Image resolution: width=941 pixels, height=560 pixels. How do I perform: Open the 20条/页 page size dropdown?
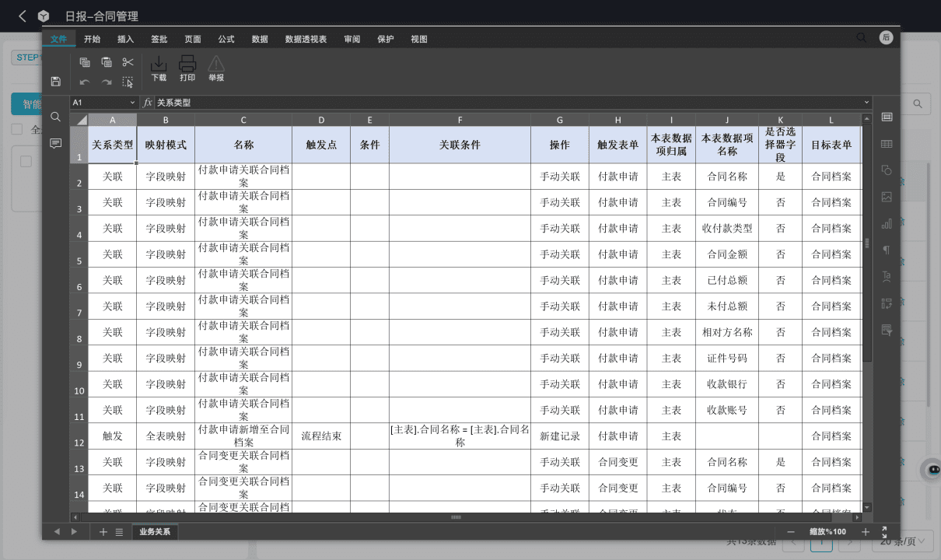902,541
